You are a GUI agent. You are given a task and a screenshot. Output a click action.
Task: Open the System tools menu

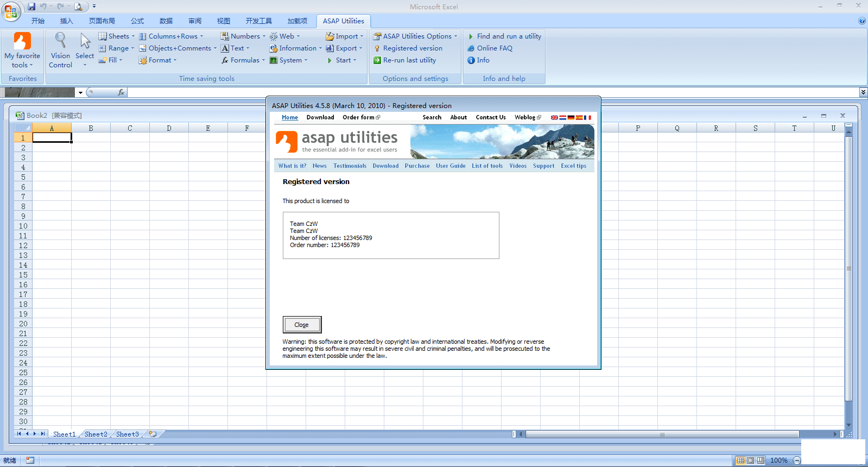tap(289, 60)
